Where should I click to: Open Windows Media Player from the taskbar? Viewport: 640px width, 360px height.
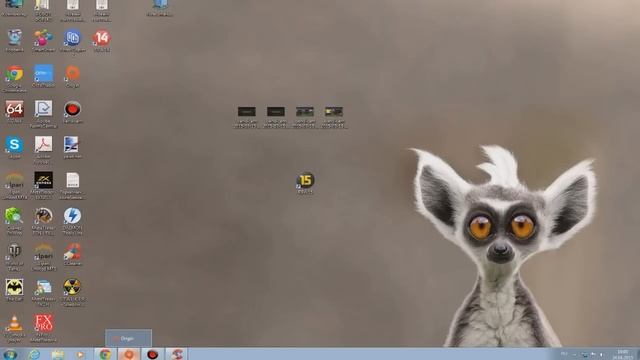80,354
